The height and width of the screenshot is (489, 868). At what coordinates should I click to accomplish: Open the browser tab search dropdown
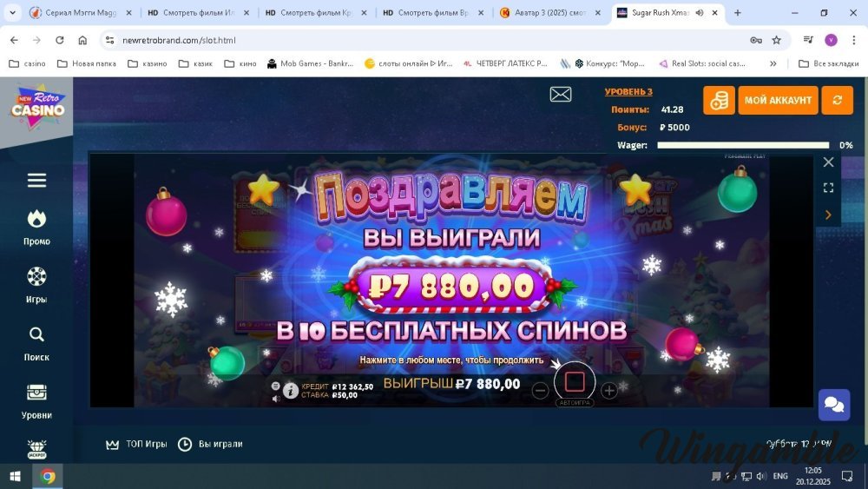point(12,12)
